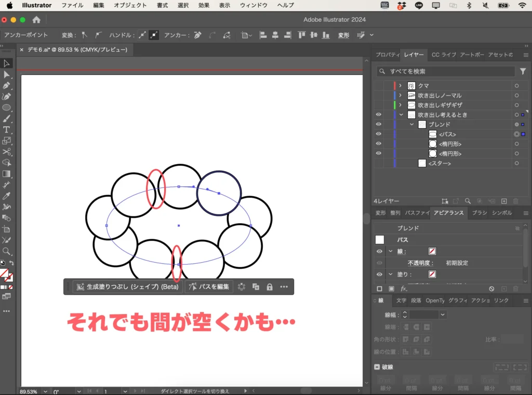Viewport: 532px width, 395px height.
Task: Collapse the ブレンド group
Action: tap(411, 124)
